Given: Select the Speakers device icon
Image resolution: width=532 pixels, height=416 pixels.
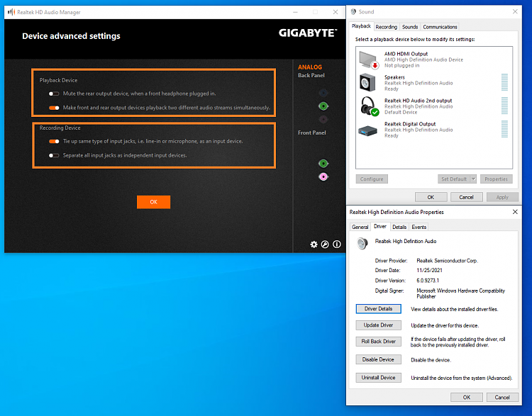Looking at the screenshot, I should (x=367, y=82).
